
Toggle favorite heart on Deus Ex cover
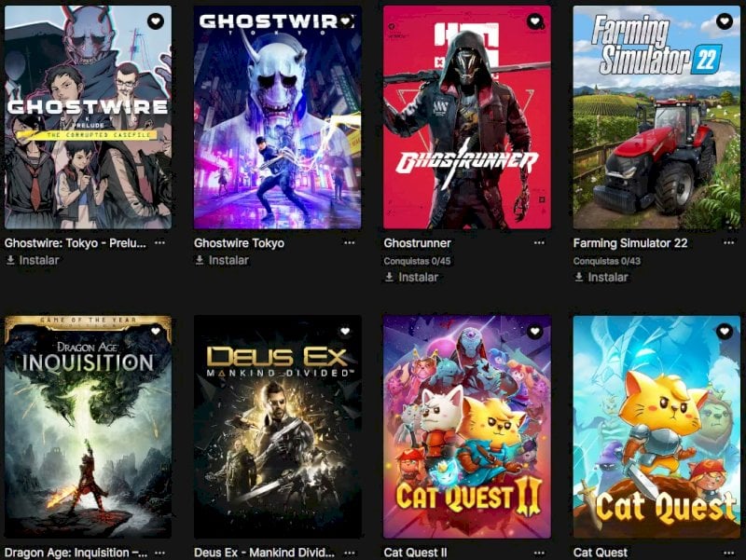coord(345,331)
